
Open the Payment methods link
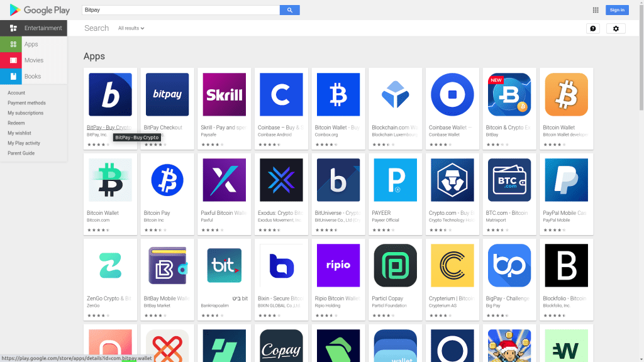[26, 103]
